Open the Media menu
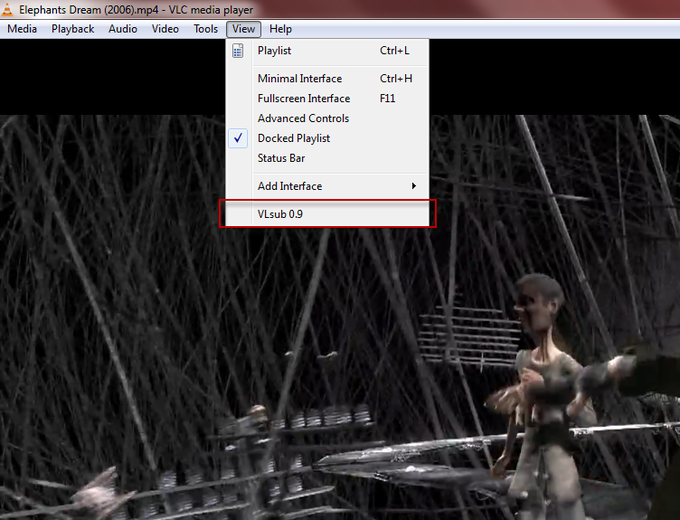Screen dimensions: 680x520 [x=22, y=29]
